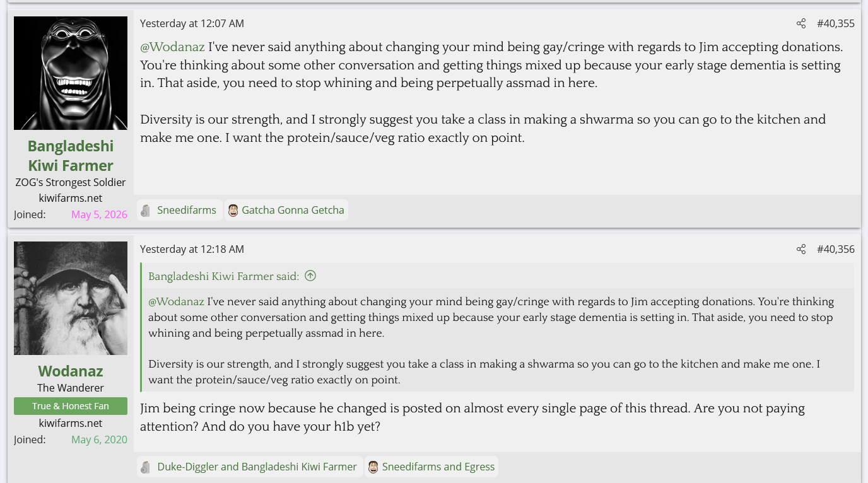This screenshot has width=868, height=483.
Task: Click the share icon on post #40,355
Action: click(x=801, y=24)
